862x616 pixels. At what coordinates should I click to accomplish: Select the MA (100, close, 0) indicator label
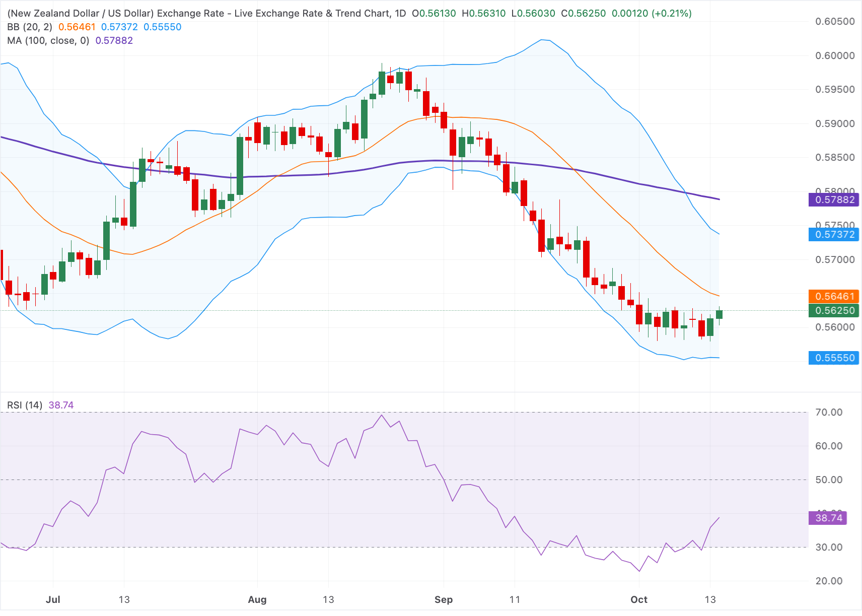coord(48,40)
